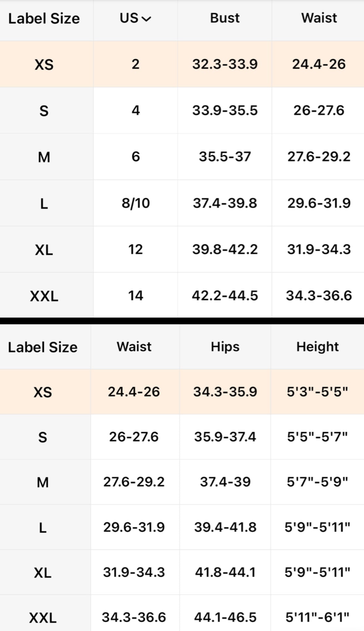The width and height of the screenshot is (364, 631).
Task: Click the Bust column header
Action: coord(225,18)
